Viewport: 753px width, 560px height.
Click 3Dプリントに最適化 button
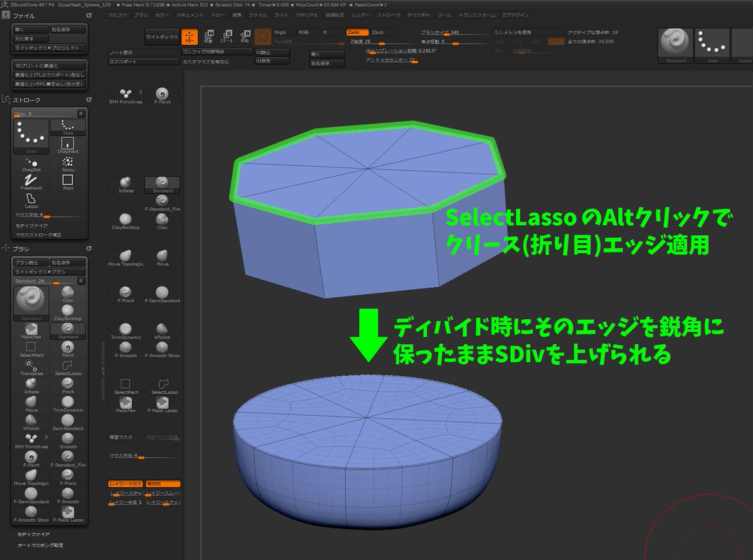50,65
